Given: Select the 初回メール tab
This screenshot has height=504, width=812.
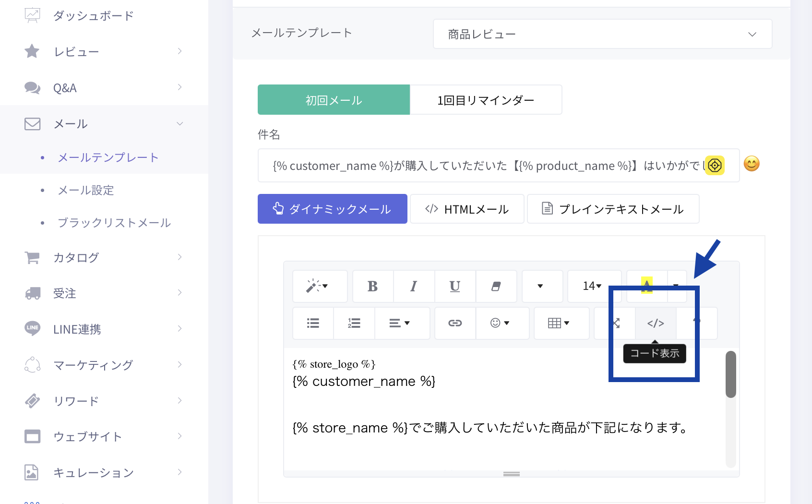Looking at the screenshot, I should (334, 100).
